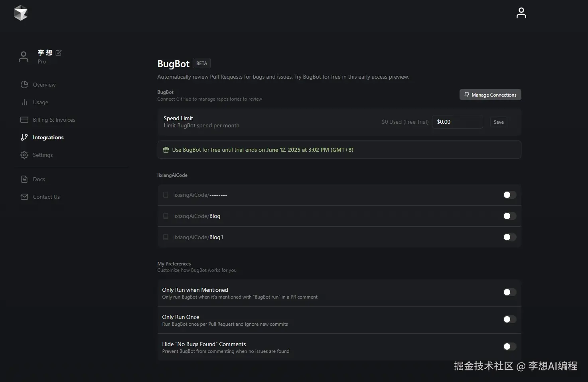Click the spend limit amount field

tap(457, 122)
